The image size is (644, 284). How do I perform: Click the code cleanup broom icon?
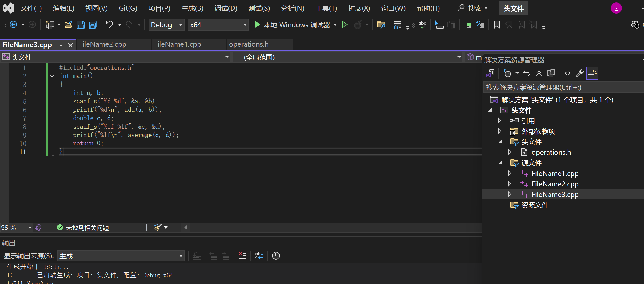[158, 227]
